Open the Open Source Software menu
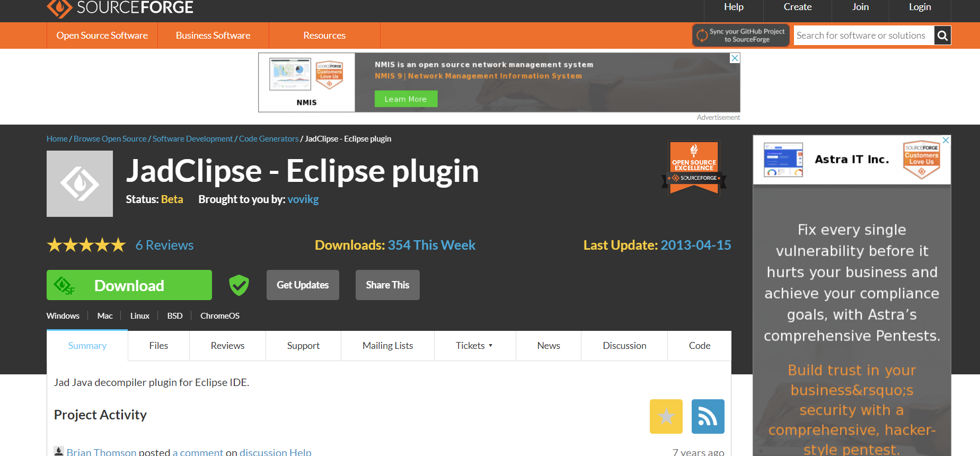Viewport: 980px width, 456px height. tap(102, 36)
